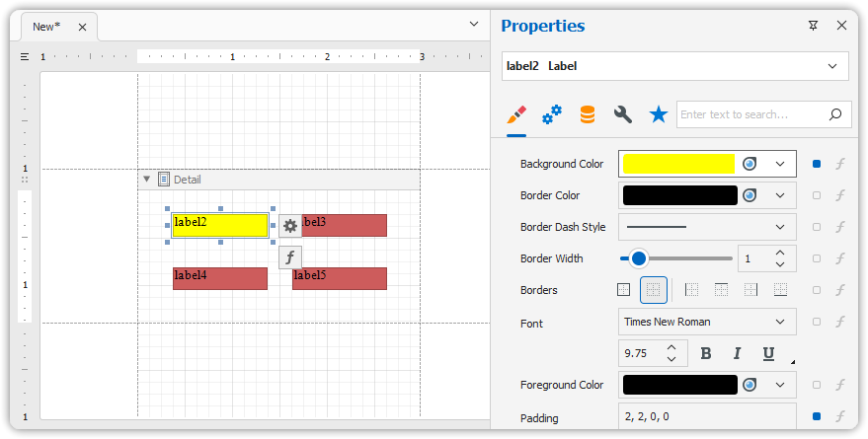This screenshot has width=868, height=439.
Task: Click the expression f button beside label2
Action: click(289, 257)
